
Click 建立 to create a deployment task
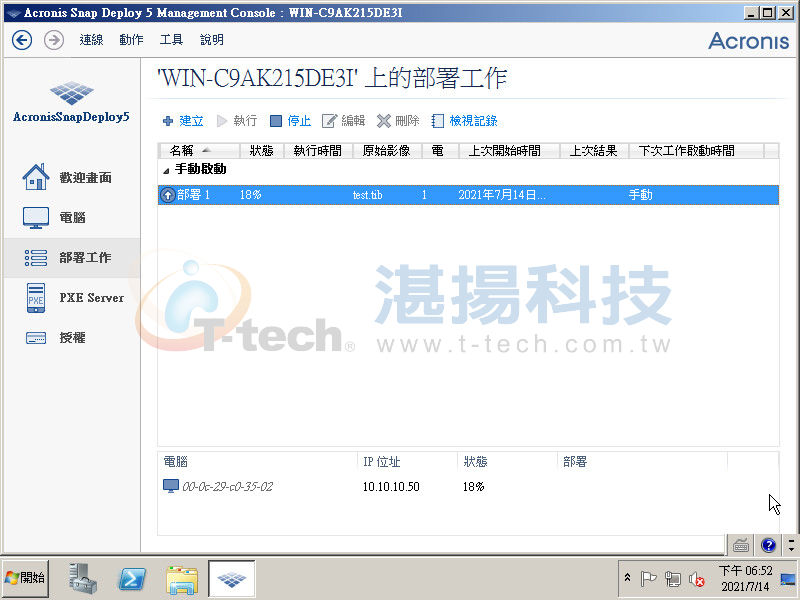pyautogui.click(x=183, y=121)
